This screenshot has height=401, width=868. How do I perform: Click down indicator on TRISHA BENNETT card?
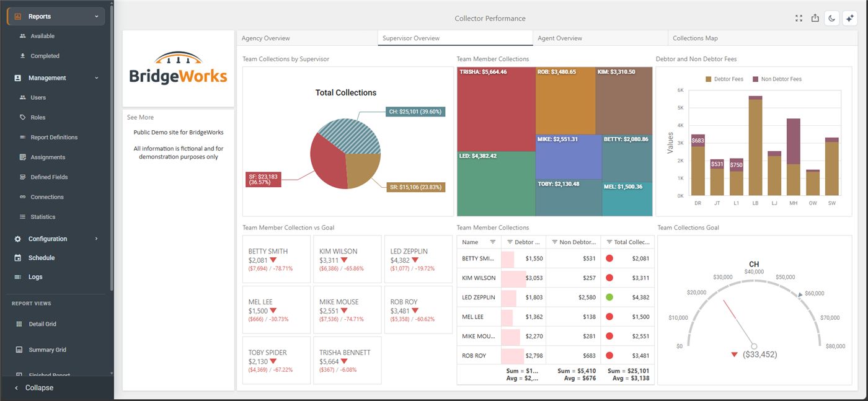pos(344,361)
